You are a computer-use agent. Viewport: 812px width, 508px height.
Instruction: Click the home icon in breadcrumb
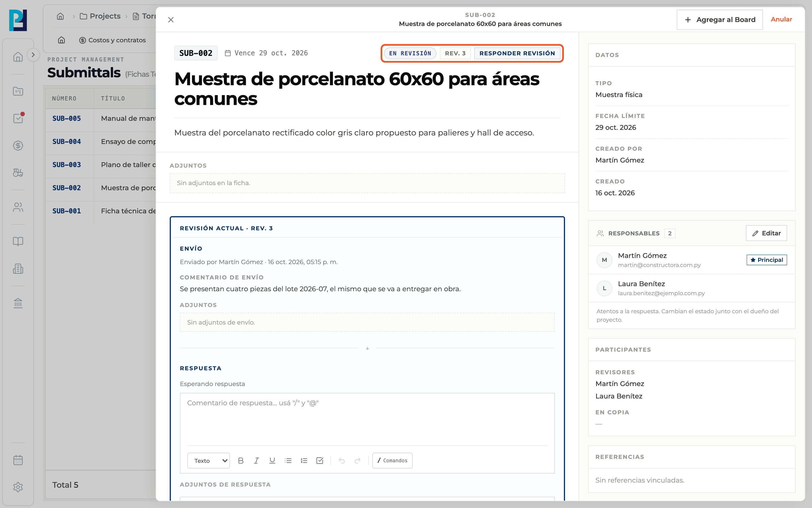(x=60, y=16)
